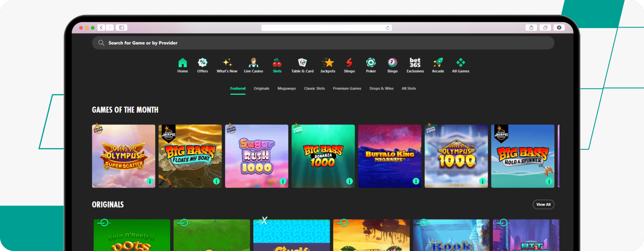The height and width of the screenshot is (251, 644).
Task: Reload page with refresh icon
Action: [388, 28]
